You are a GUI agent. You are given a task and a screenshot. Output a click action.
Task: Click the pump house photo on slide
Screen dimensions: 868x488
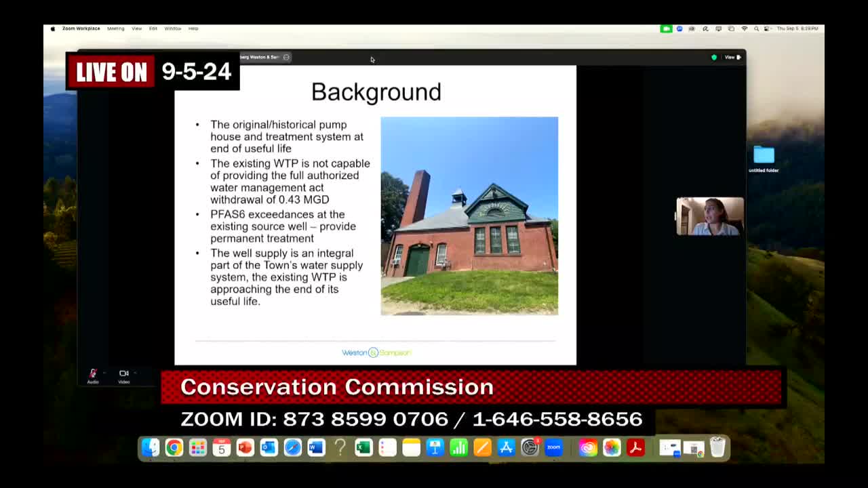(x=469, y=216)
